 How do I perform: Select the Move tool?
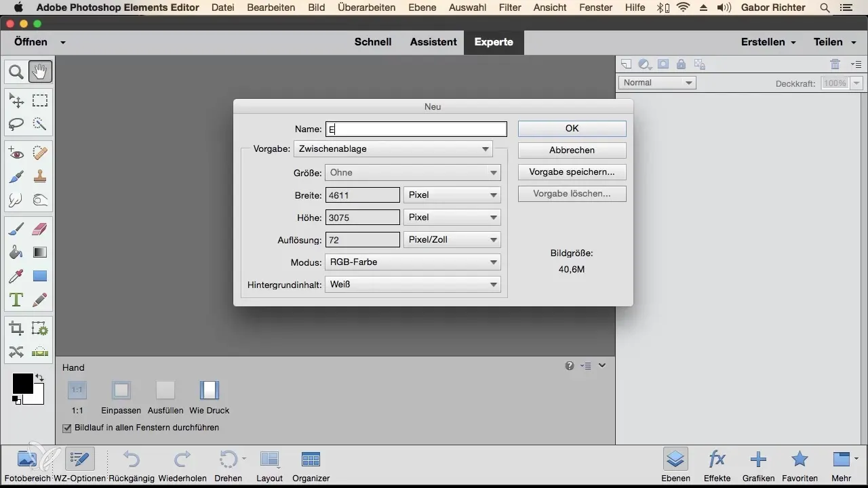pos(16,101)
